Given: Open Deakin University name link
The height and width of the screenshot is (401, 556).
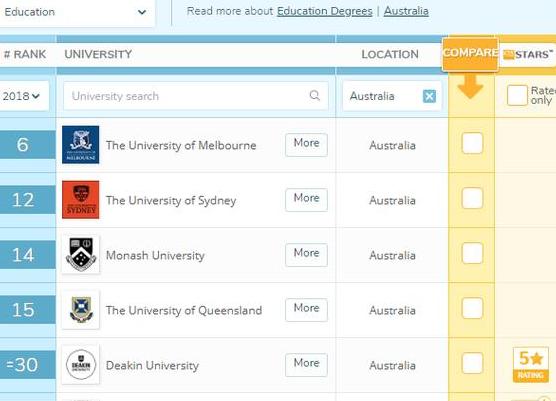Looking at the screenshot, I should pyautogui.click(x=152, y=365).
